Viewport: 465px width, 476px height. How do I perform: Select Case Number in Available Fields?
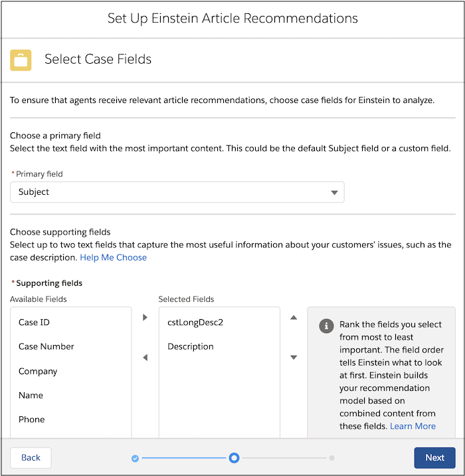pyautogui.click(x=71, y=346)
